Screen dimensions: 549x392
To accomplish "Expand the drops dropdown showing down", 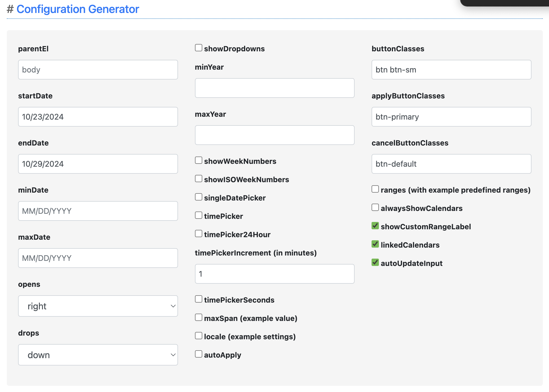I will [x=98, y=355].
